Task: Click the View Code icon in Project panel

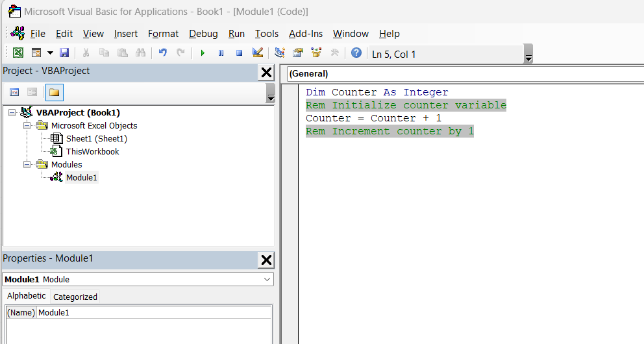Action: pos(14,92)
